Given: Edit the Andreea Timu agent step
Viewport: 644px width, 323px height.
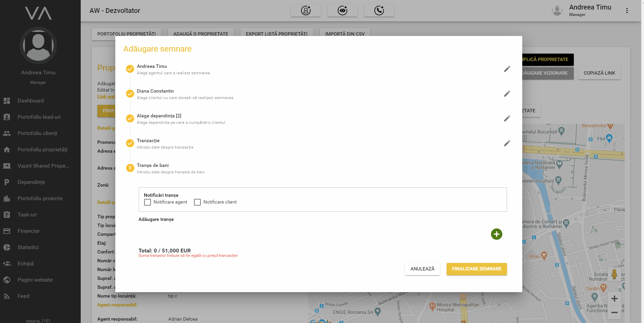Looking at the screenshot, I should pos(507,69).
